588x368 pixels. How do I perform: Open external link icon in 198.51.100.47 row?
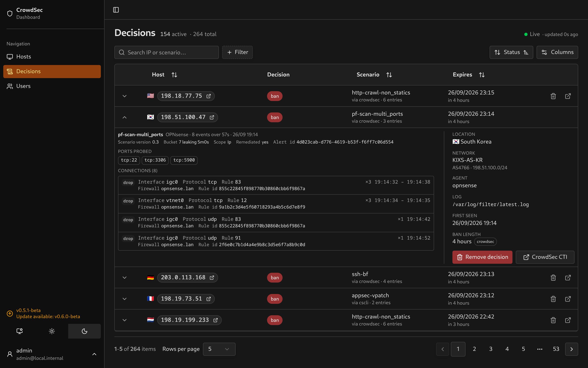[x=212, y=117]
